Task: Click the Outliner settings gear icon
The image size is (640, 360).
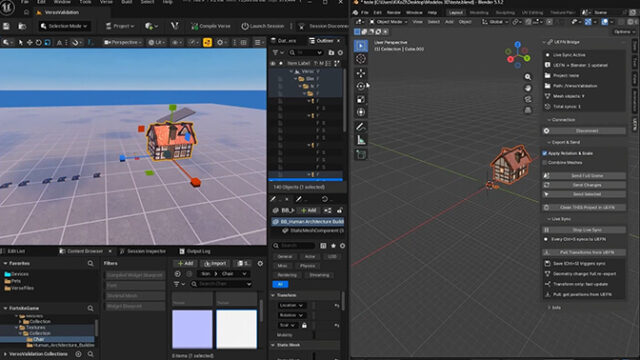Action: tap(340, 53)
